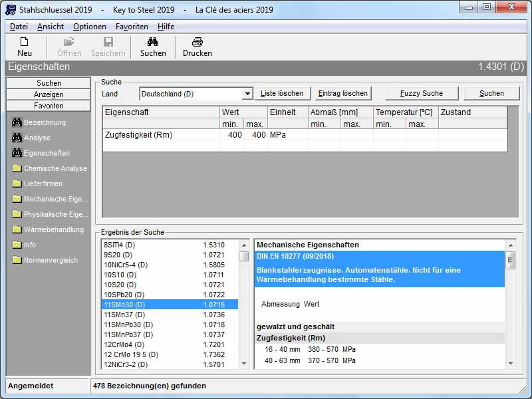
Task: Click the results list scrollbar thumb
Action: pos(244,256)
